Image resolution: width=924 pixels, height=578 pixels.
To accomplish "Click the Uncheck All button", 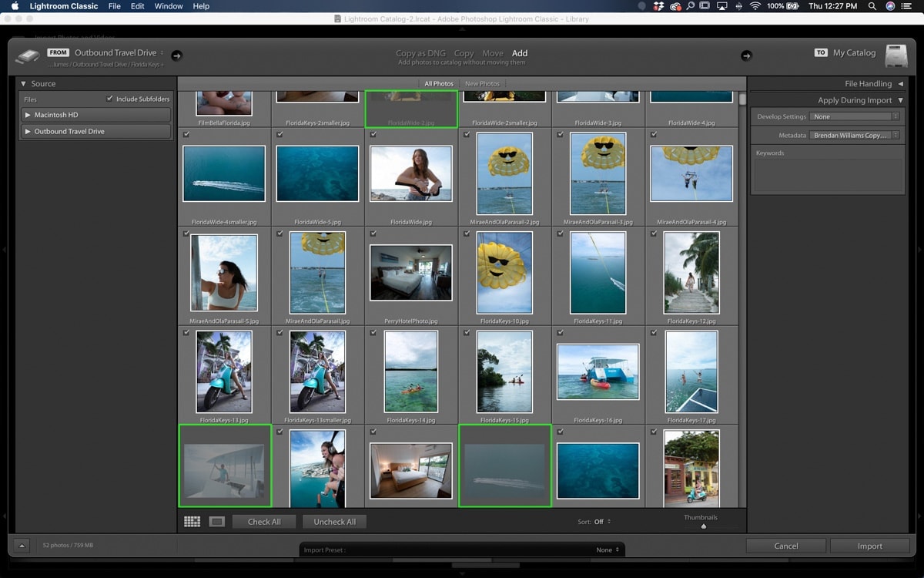I will (x=334, y=522).
